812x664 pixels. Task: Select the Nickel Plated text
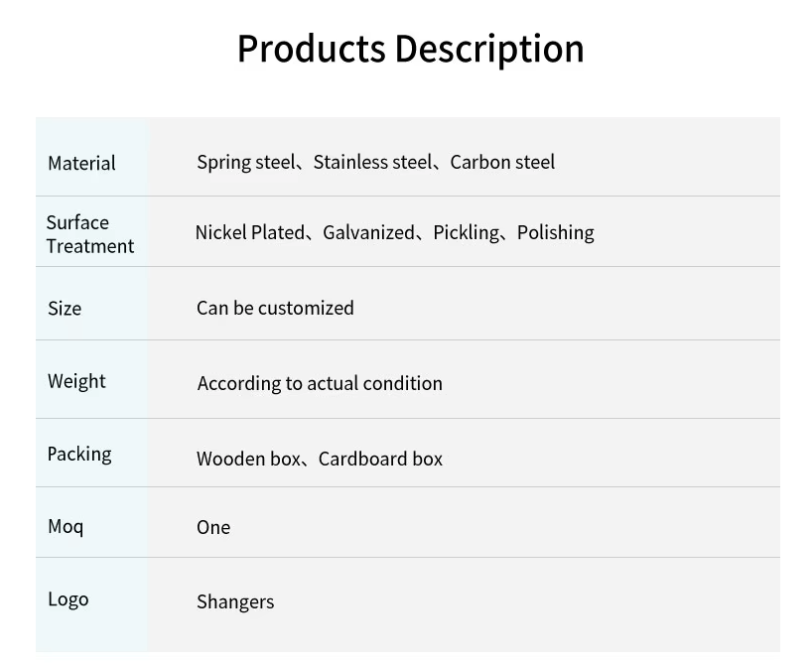(x=250, y=232)
